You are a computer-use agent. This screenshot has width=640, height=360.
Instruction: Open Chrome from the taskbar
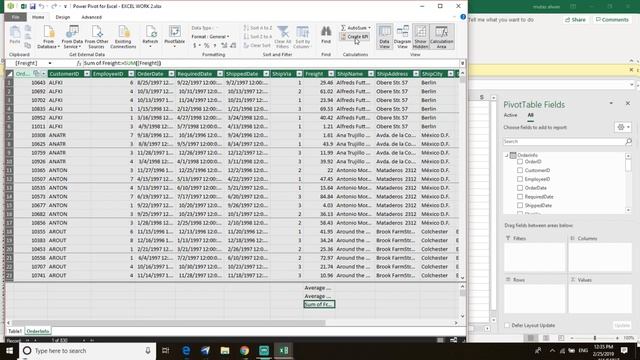(x=244, y=351)
